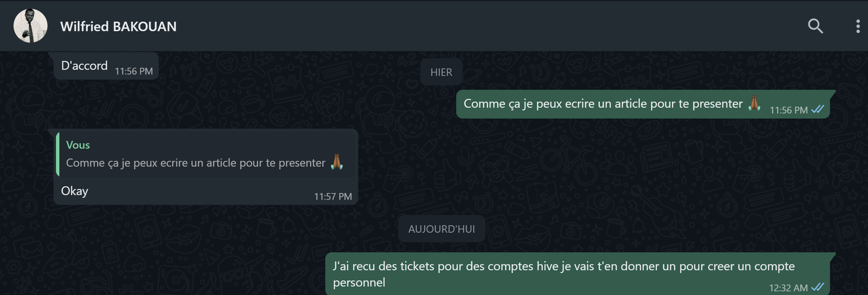The image size is (868, 295).
Task: Open the chat search magnifier icon
Action: pyautogui.click(x=815, y=26)
